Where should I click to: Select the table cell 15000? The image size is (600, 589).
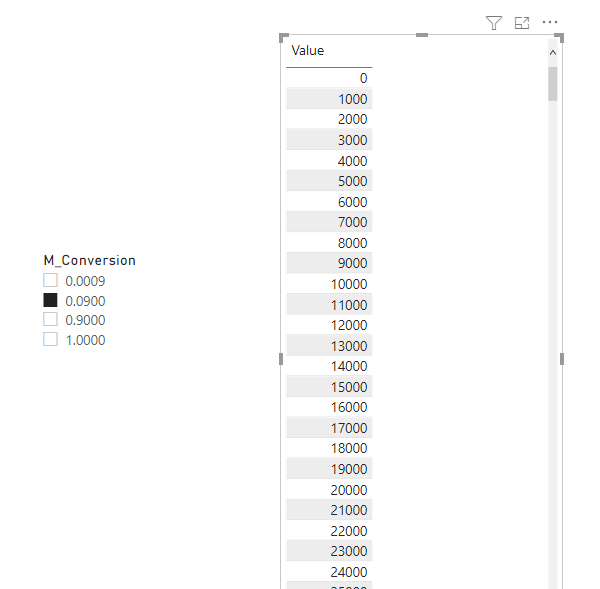coord(329,387)
